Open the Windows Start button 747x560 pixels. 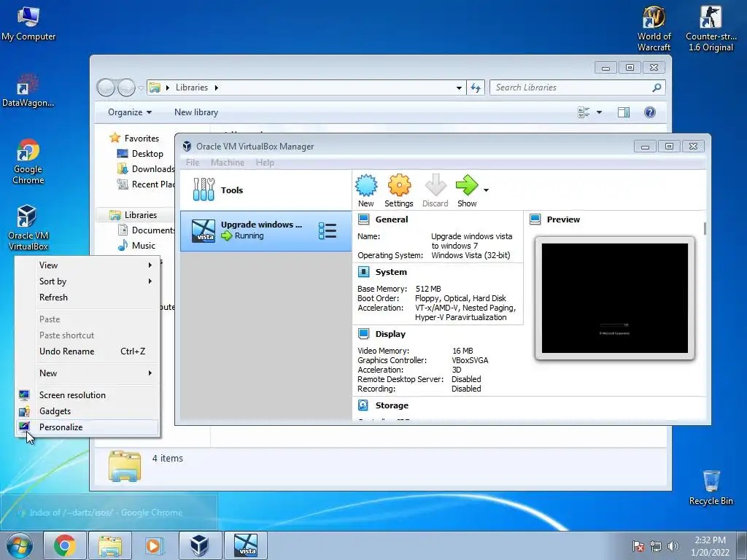coord(20,545)
